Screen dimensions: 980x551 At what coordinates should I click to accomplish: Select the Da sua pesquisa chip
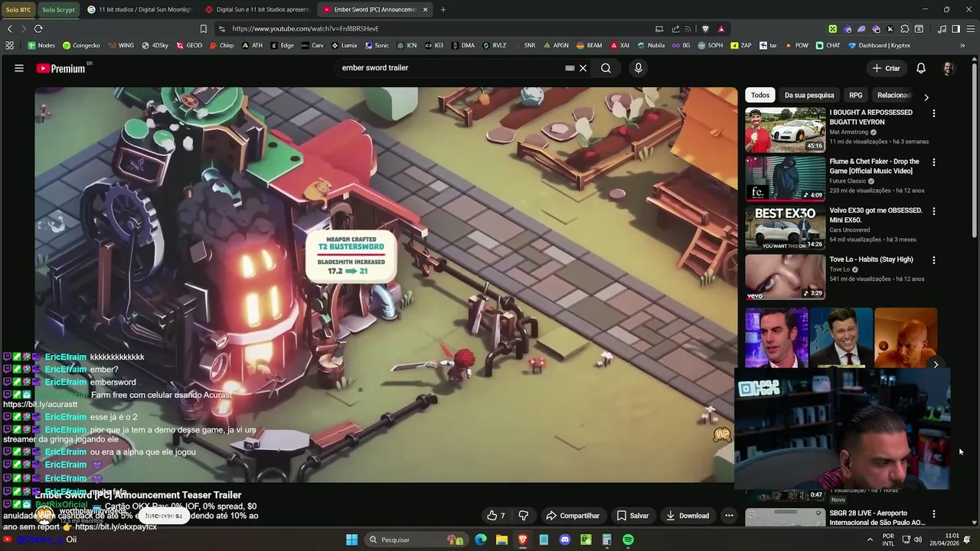point(809,95)
